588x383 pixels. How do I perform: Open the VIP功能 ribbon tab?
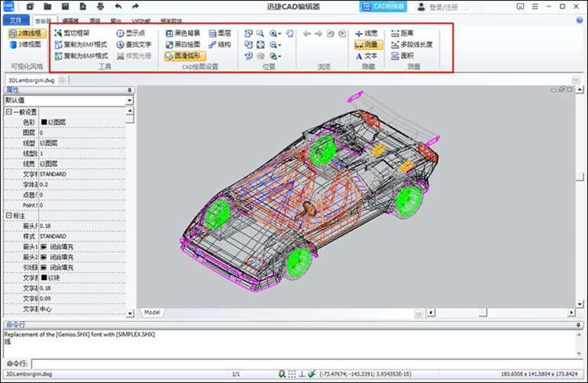pos(141,21)
